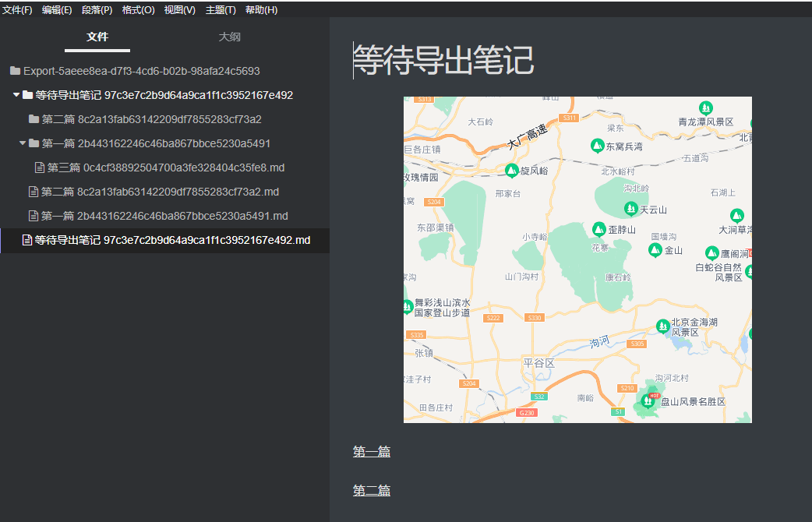
Task: Click the document title 等待导出笔记
Action: pyautogui.click(x=443, y=61)
